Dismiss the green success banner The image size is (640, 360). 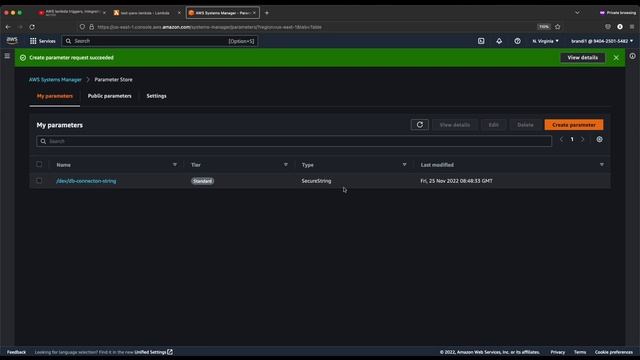click(x=616, y=58)
